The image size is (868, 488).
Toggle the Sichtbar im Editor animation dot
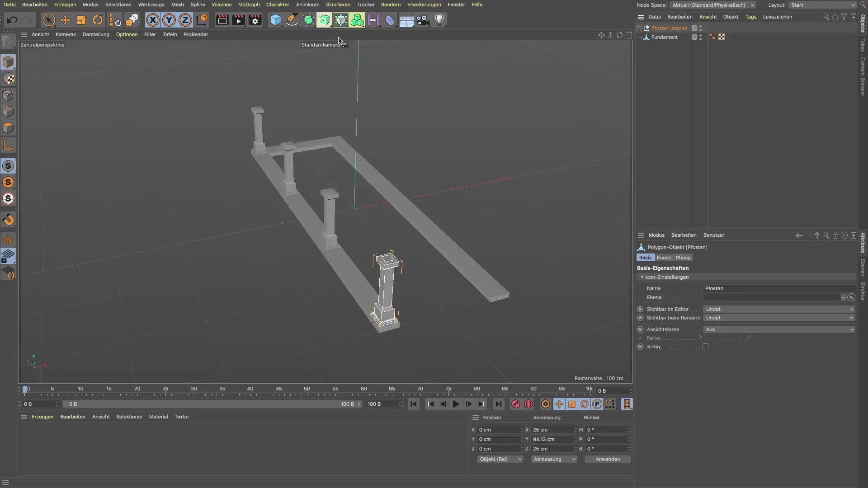640,309
